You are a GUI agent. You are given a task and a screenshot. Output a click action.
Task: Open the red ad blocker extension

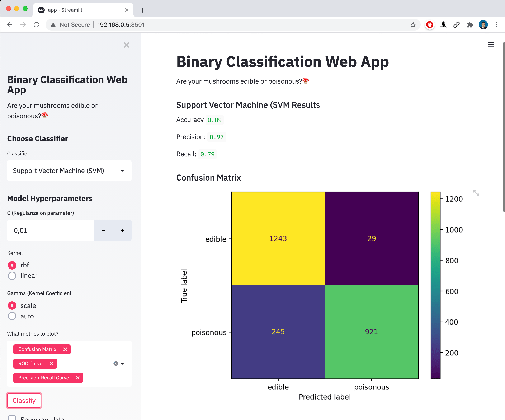pos(429,25)
